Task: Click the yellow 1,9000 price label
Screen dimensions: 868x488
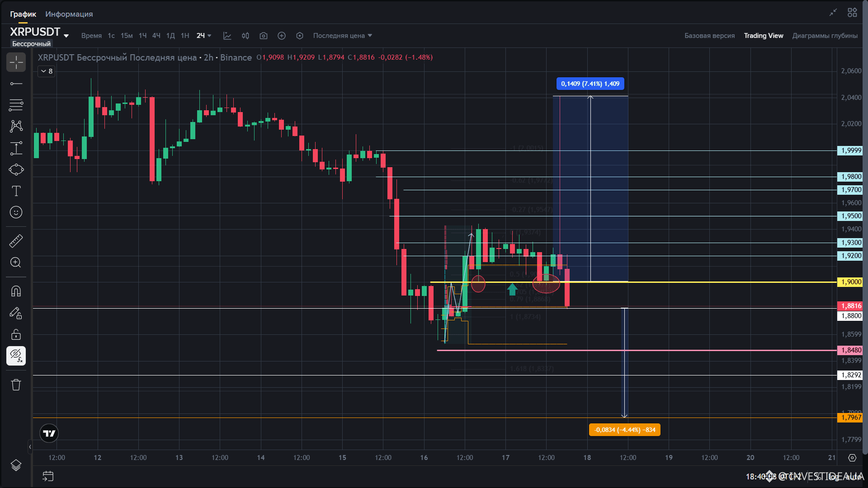Action: pyautogui.click(x=850, y=282)
